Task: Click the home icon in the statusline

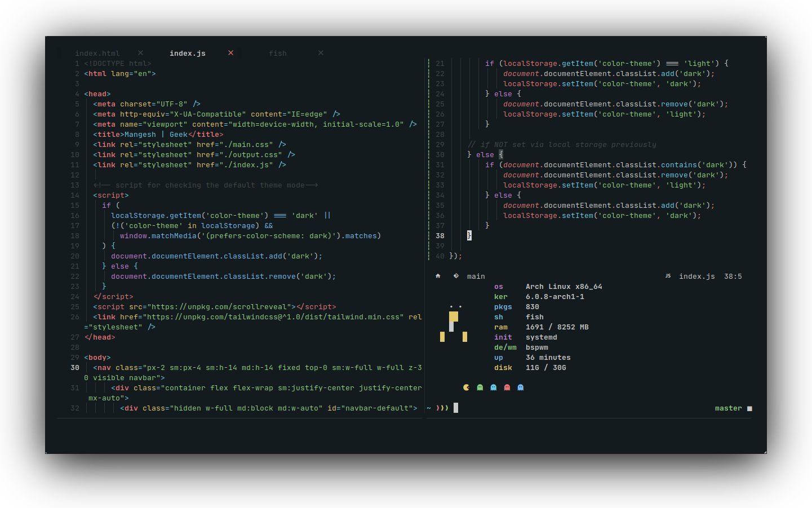Action: 438,276
